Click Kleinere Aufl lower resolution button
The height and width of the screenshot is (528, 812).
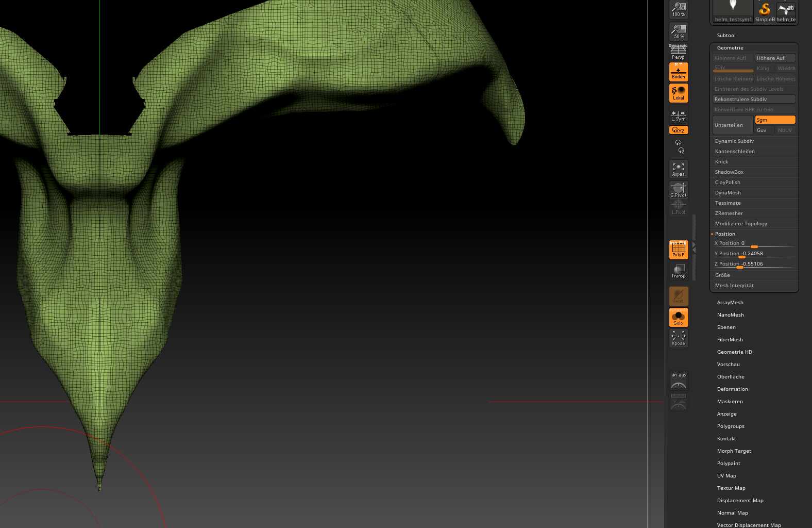point(733,58)
